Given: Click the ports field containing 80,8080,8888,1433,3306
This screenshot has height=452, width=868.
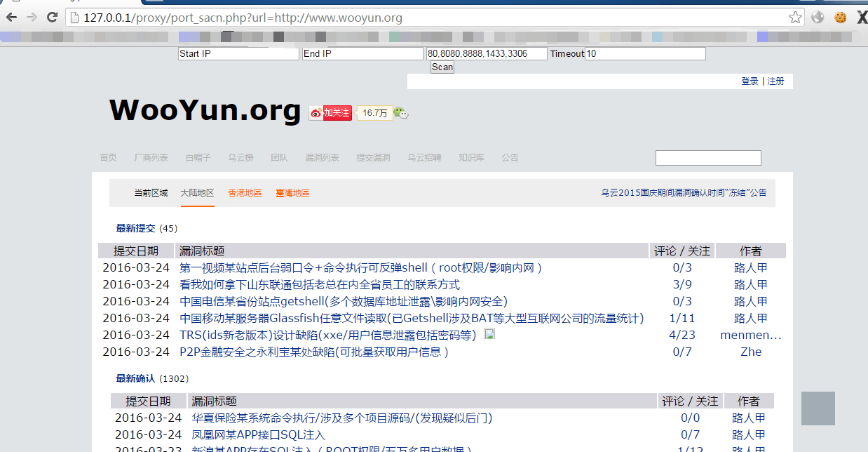Looking at the screenshot, I should [x=487, y=54].
